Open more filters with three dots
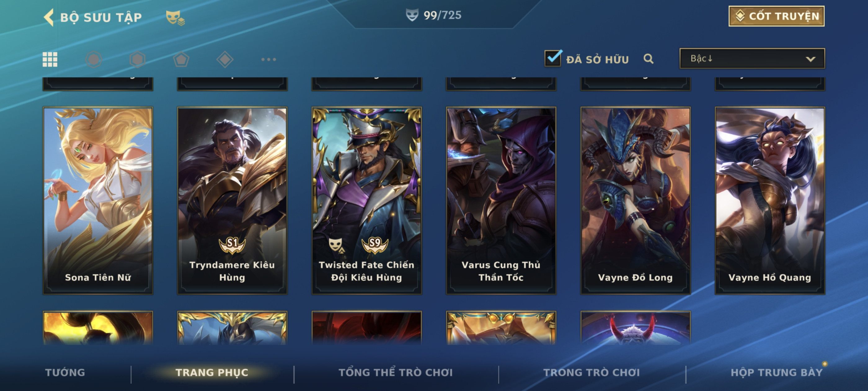 point(268,59)
